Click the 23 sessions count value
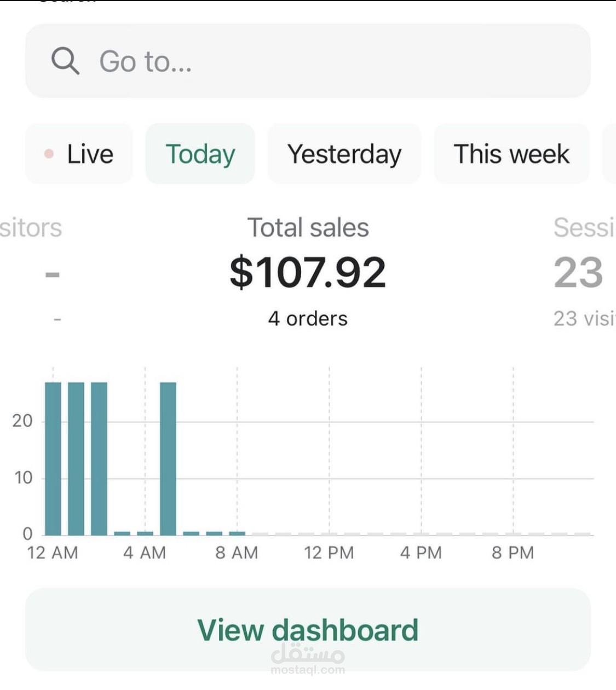 579,272
